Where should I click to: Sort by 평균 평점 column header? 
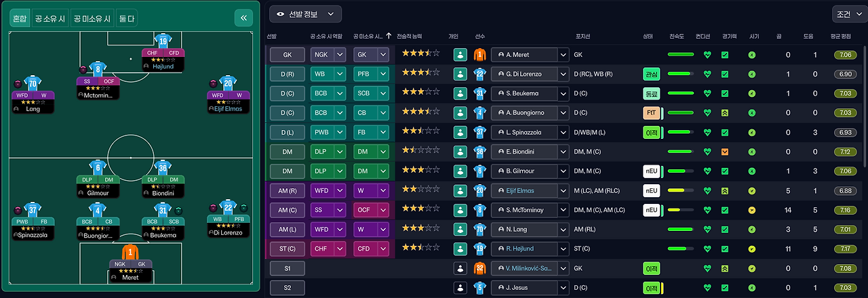pyautogui.click(x=840, y=36)
